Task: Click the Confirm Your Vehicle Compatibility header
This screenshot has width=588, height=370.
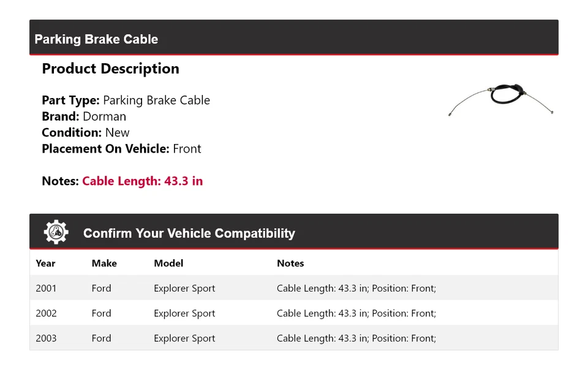Action: pos(189,233)
